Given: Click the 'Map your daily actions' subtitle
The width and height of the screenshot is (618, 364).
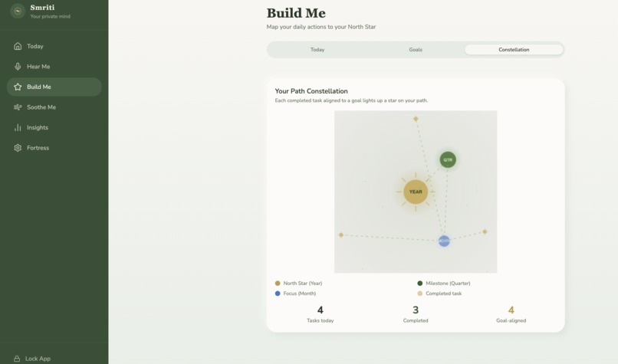Looking at the screenshot, I should [x=321, y=27].
